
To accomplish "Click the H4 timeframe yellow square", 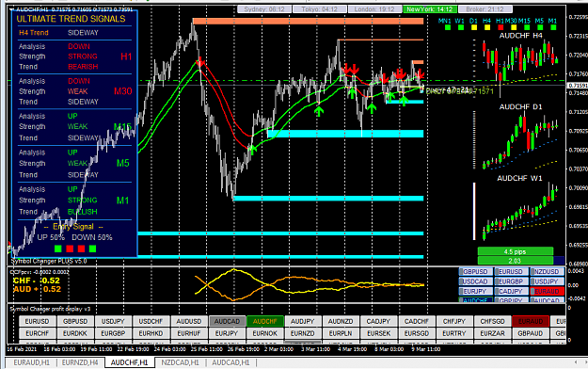I will (487, 27).
